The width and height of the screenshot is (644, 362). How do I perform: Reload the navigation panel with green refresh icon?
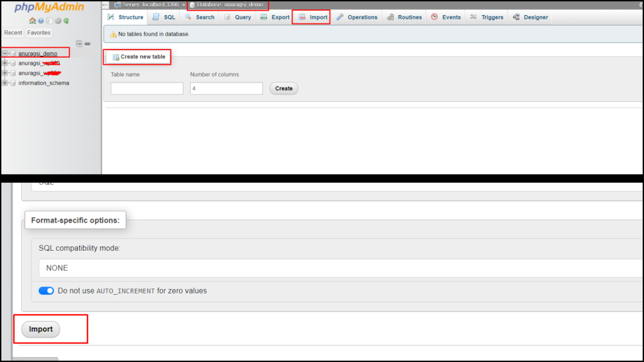tap(65, 20)
